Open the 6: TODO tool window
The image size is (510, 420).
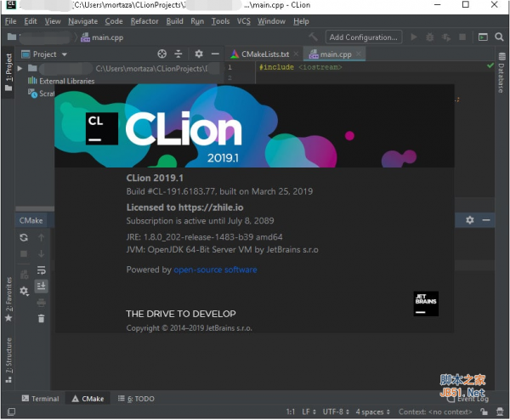(x=136, y=399)
